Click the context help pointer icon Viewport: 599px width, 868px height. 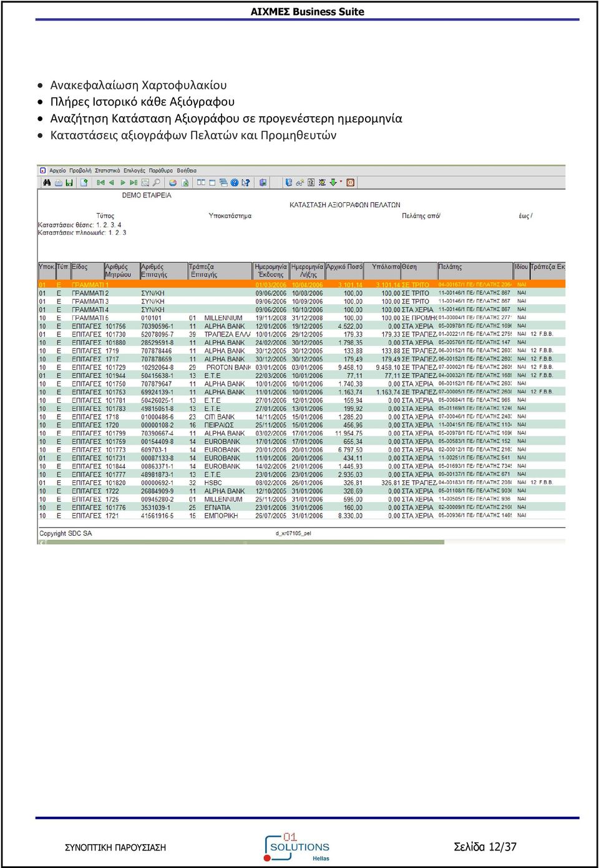(246, 183)
